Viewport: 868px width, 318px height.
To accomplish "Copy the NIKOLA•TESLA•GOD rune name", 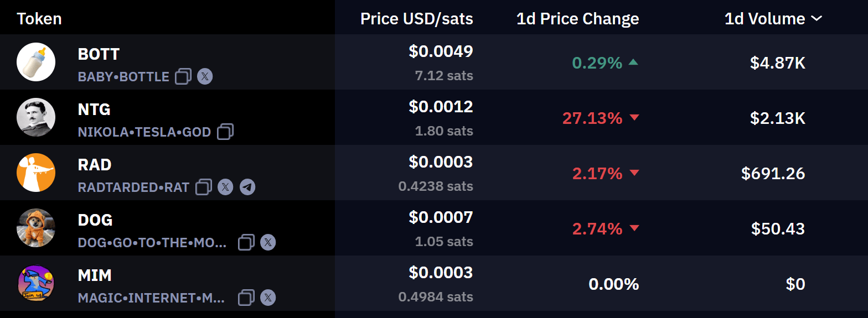I will click(x=225, y=132).
